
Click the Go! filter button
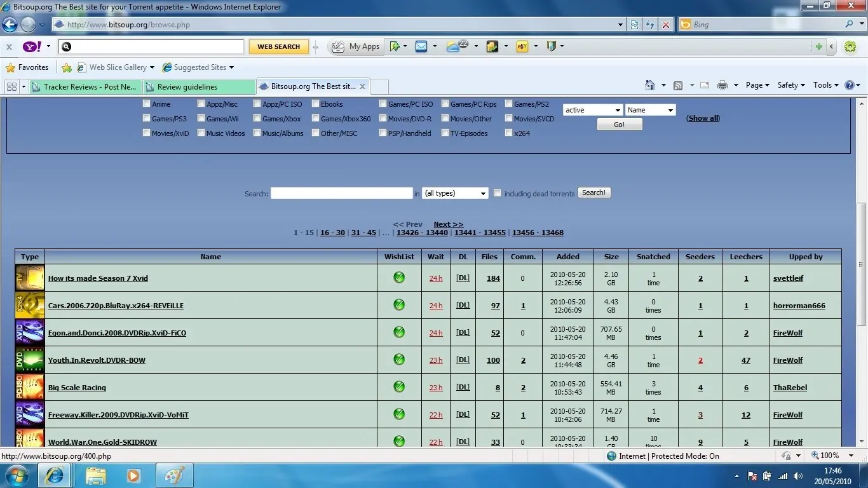[620, 125]
